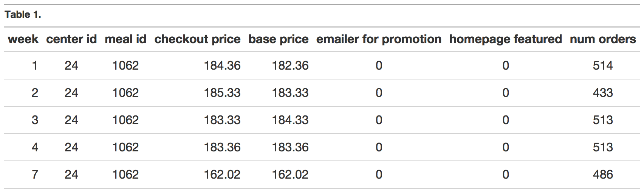Select the 'base price' column header

(x=278, y=39)
